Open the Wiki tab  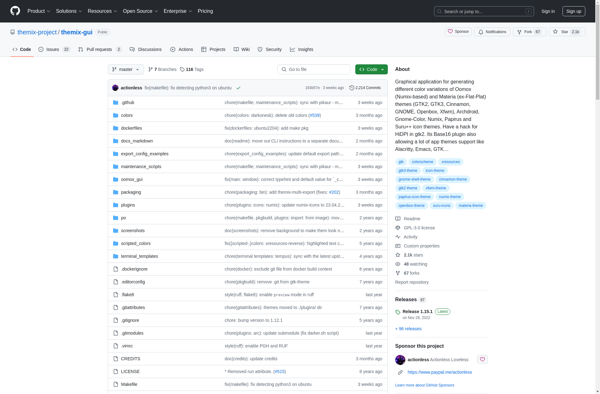click(241, 49)
